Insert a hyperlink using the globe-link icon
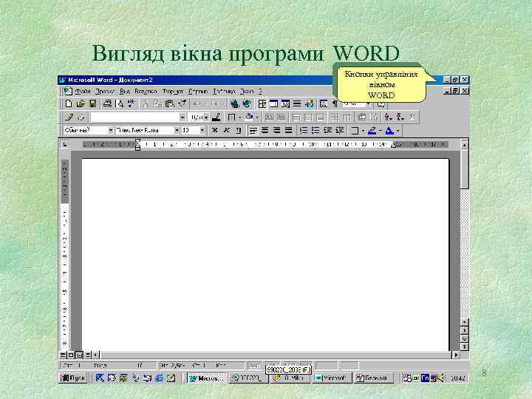The image size is (532, 399). [x=234, y=103]
